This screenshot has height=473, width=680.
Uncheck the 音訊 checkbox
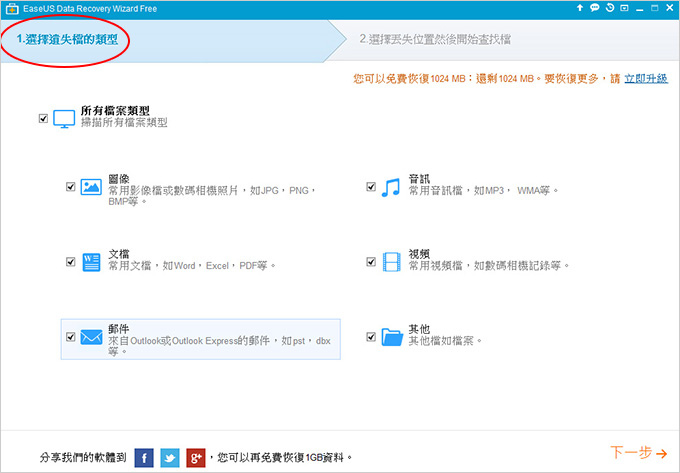point(371,187)
